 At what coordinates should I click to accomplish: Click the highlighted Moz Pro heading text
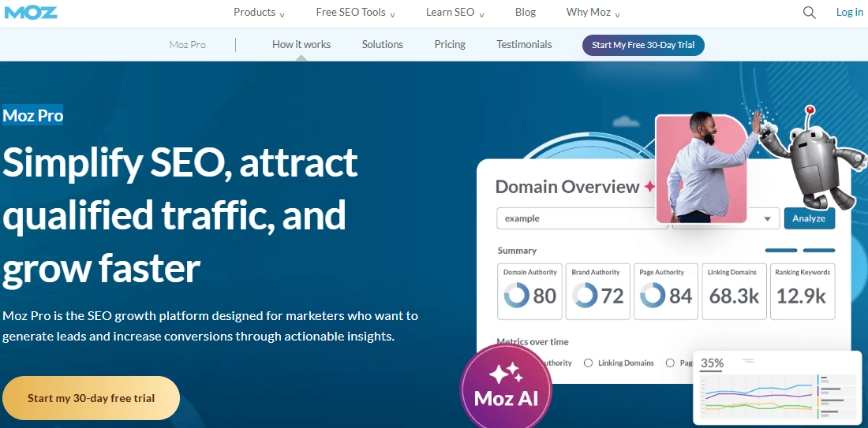tap(32, 115)
